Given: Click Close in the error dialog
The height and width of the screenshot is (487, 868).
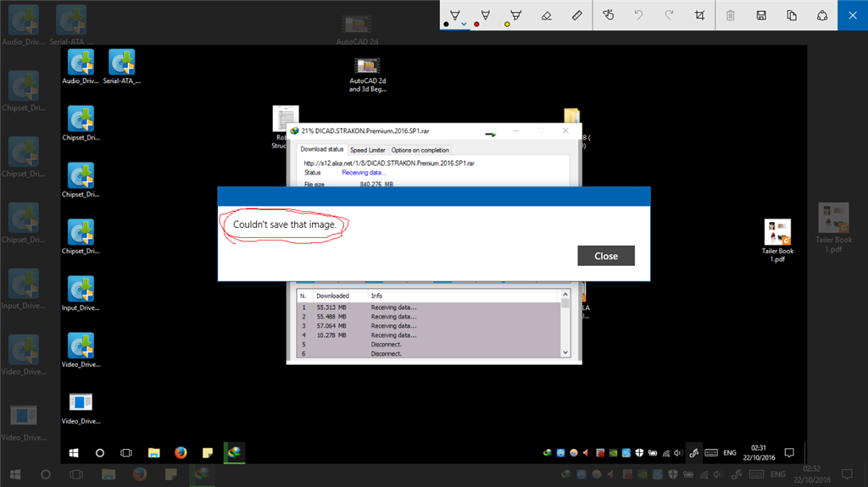Looking at the screenshot, I should (x=606, y=256).
